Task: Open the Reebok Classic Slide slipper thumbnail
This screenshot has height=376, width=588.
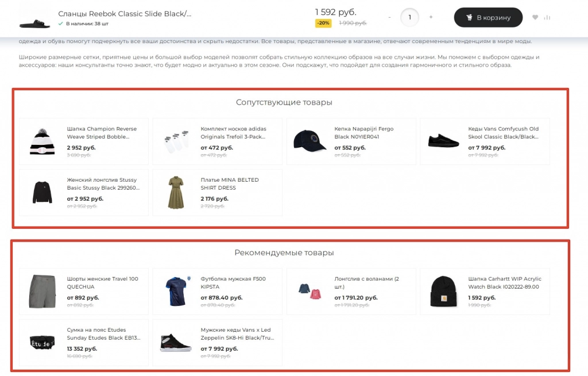Action: click(x=34, y=24)
